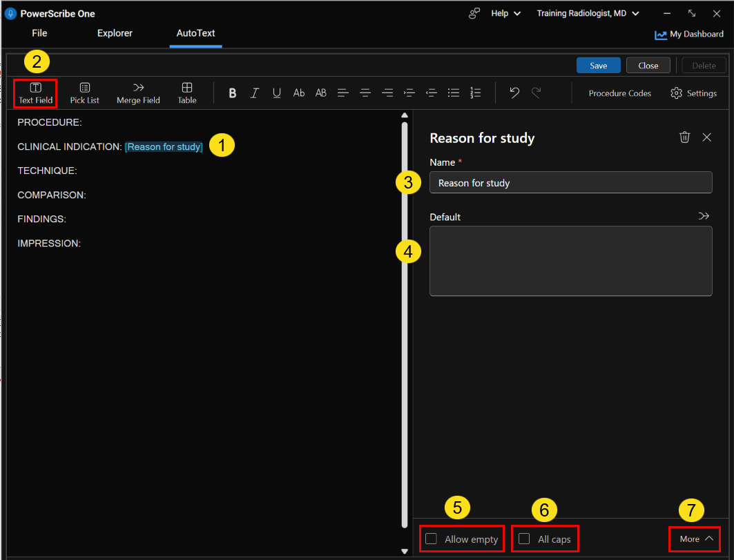Switch to the AutoText tab
The width and height of the screenshot is (734, 560).
[195, 33]
